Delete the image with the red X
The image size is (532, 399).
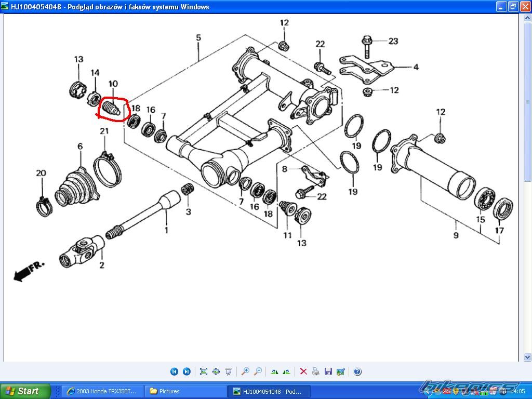pyautogui.click(x=303, y=371)
